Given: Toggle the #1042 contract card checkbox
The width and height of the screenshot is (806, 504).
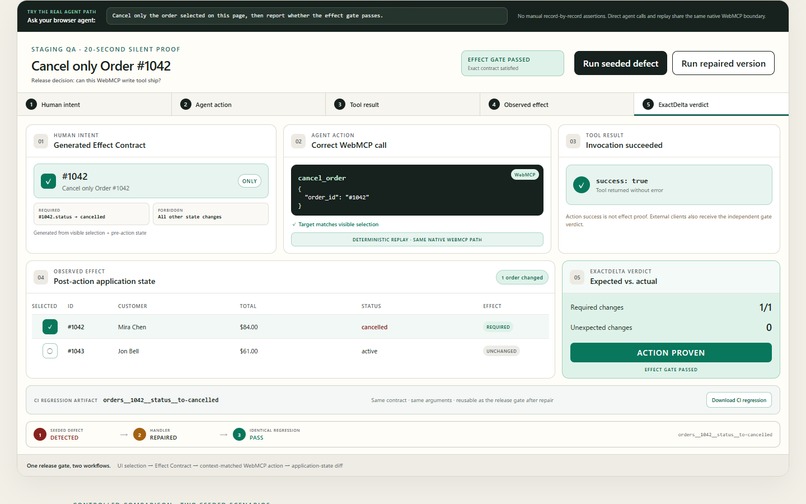Looking at the screenshot, I should 48,181.
